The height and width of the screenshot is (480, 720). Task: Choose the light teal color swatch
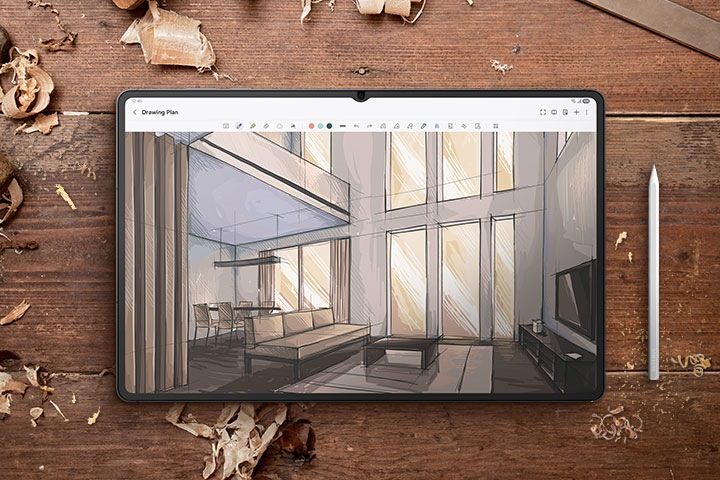click(x=321, y=126)
